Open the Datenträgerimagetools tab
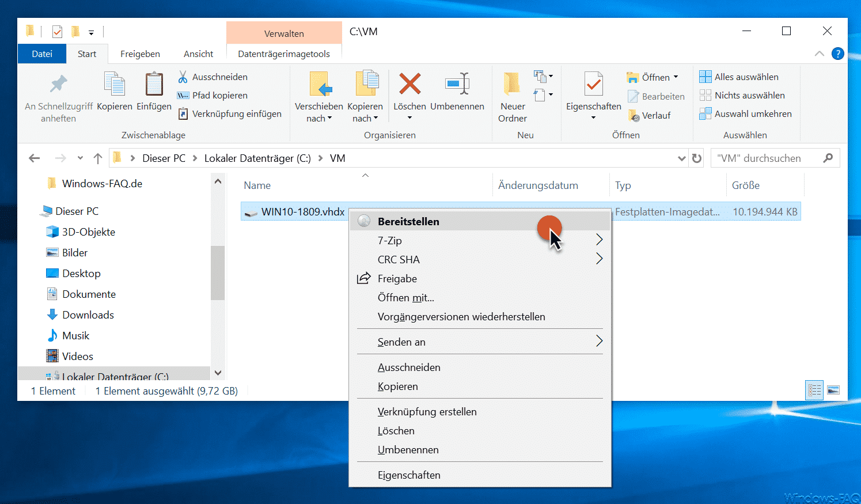 coord(284,54)
